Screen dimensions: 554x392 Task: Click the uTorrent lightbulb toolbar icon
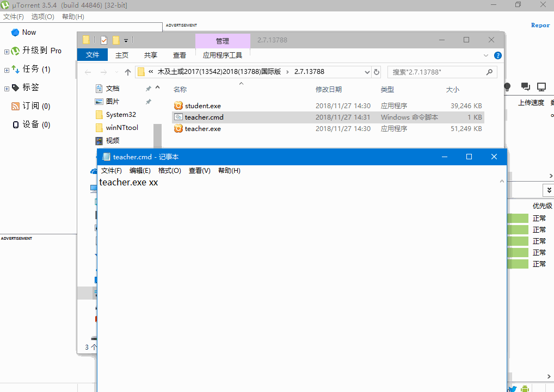pyautogui.click(x=507, y=86)
